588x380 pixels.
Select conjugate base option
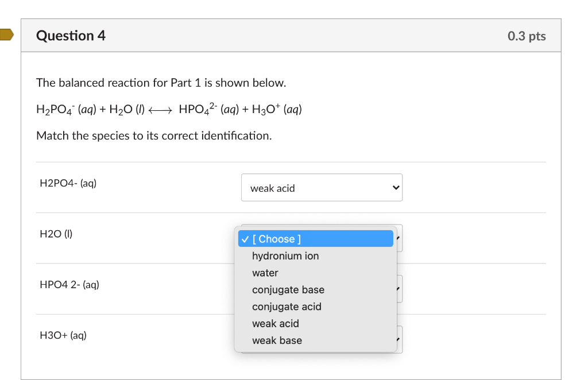[x=315, y=290]
